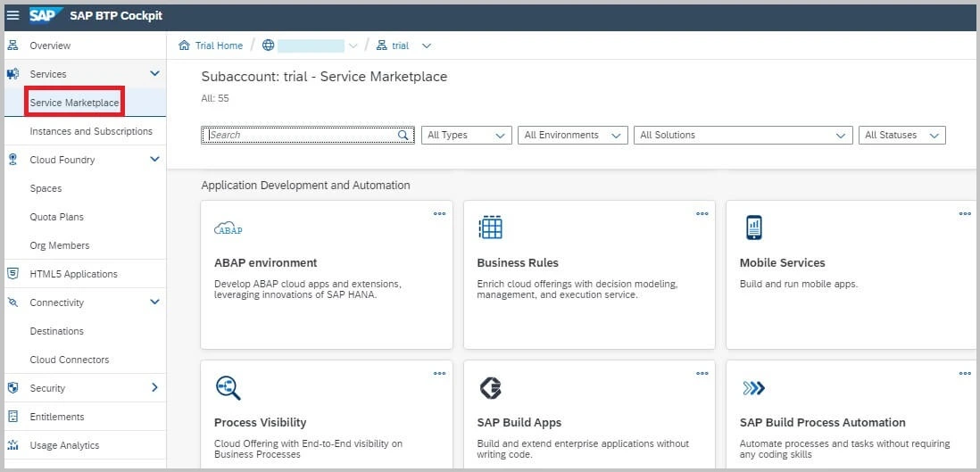Screen dimensions: 980x472
Task: Go to Overview in sidebar
Action: pyautogui.click(x=51, y=46)
